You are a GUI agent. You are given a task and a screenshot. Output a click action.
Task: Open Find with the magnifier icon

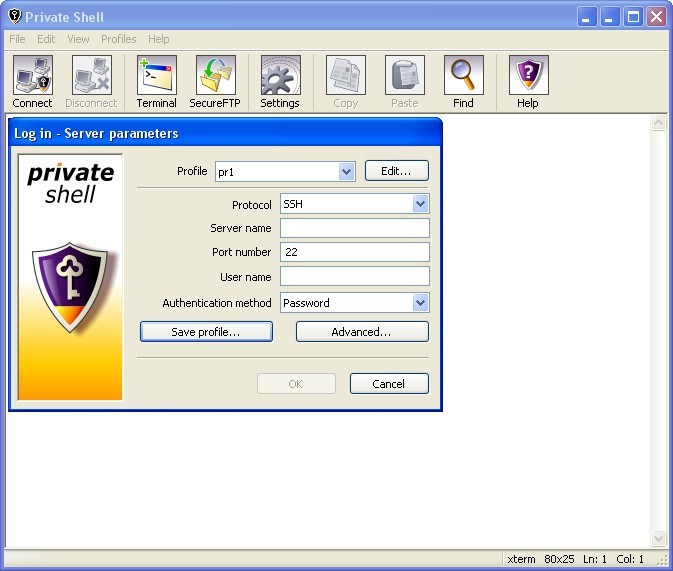click(464, 82)
